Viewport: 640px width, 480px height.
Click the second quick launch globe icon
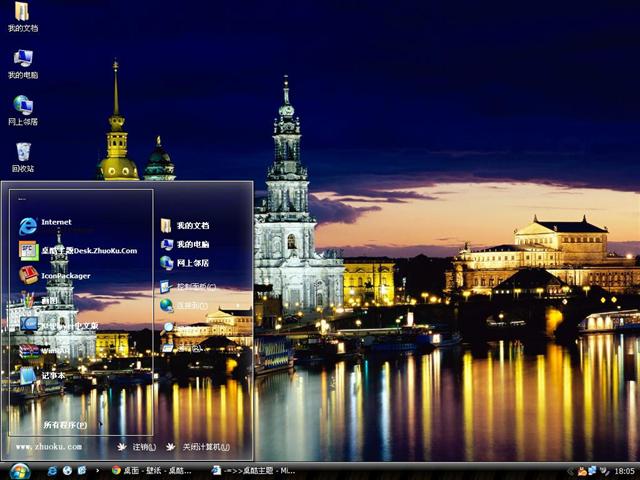coord(67,471)
